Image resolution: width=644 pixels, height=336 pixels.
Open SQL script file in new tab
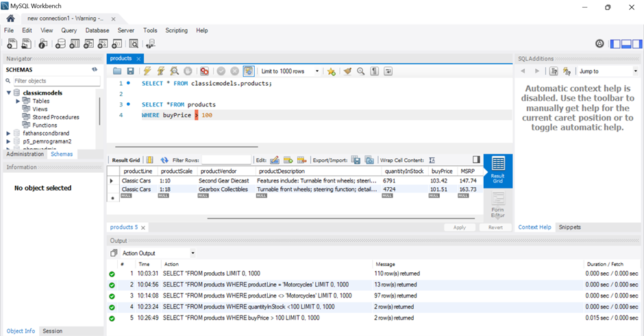(x=26, y=44)
